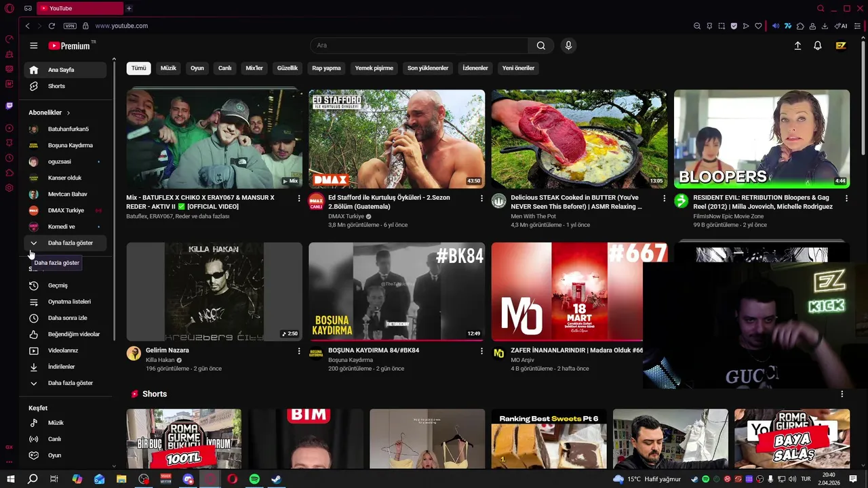Expand the lower Daha fazla göster list

point(65,383)
